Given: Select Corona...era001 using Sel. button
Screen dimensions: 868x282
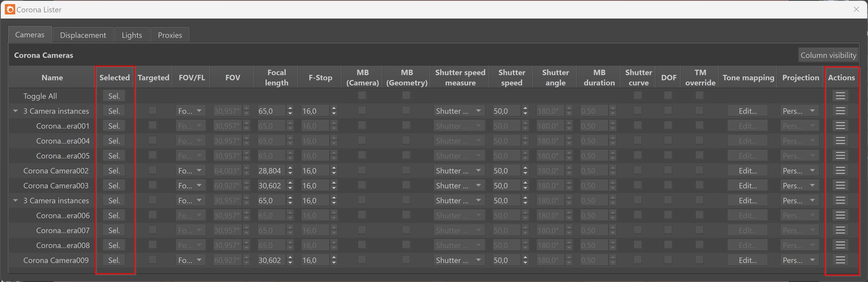Looking at the screenshot, I should tap(114, 126).
